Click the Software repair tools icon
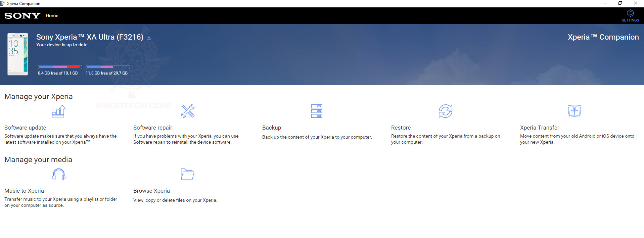Screen dimensions: 644x238 [188, 111]
